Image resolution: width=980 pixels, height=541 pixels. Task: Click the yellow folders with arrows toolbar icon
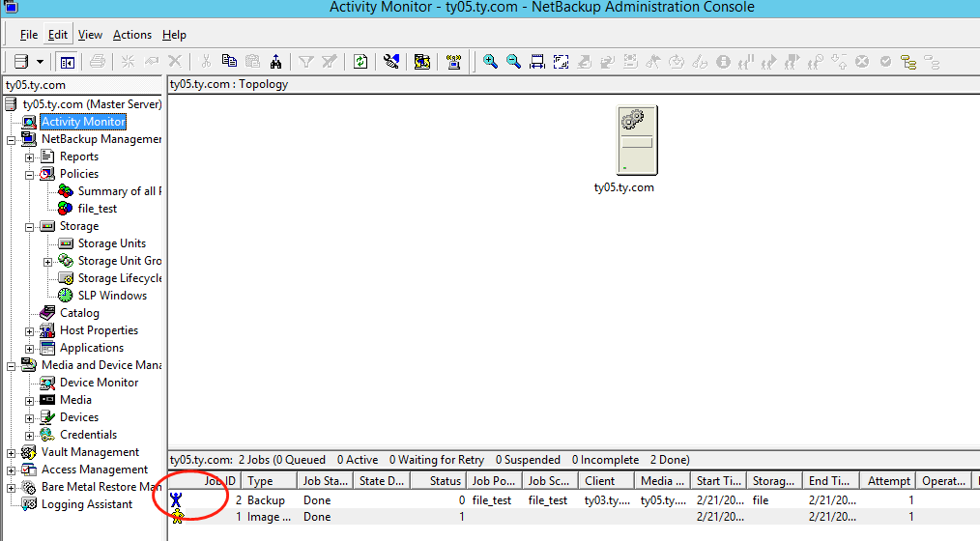click(422, 61)
